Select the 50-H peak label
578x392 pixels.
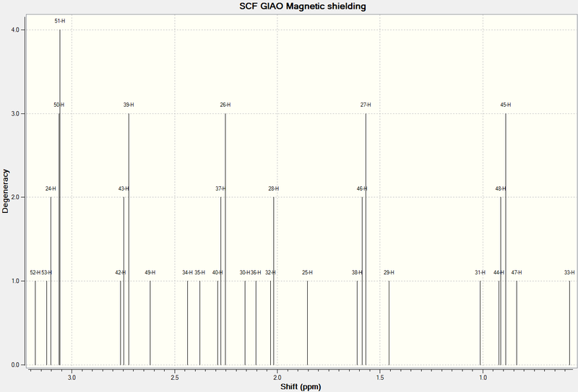tap(59, 105)
